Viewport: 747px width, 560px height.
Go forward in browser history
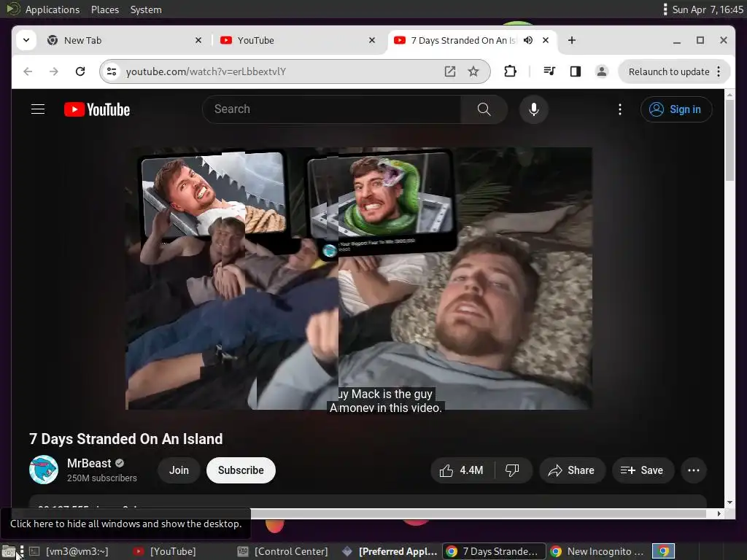54,71
